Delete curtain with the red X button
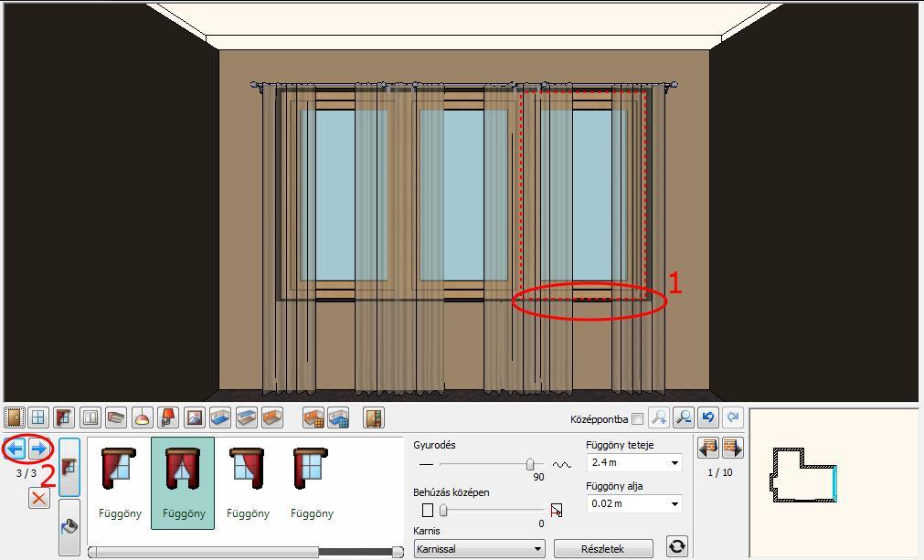 [39, 499]
